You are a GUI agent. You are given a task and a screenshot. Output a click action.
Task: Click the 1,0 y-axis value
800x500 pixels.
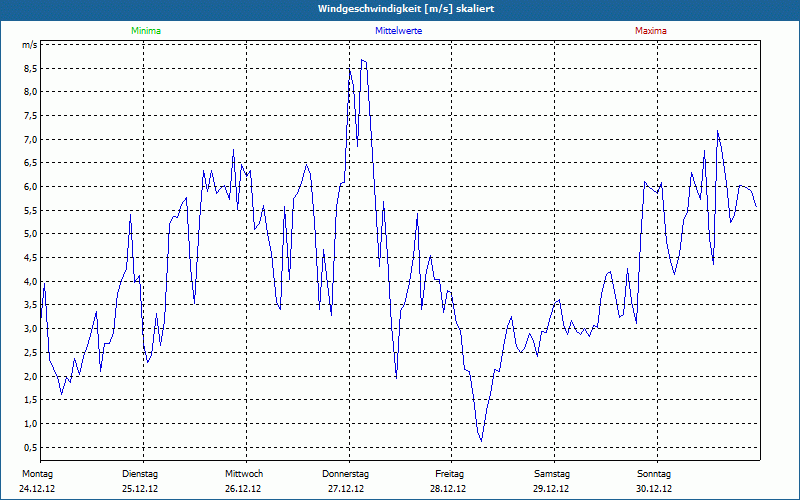point(31,423)
